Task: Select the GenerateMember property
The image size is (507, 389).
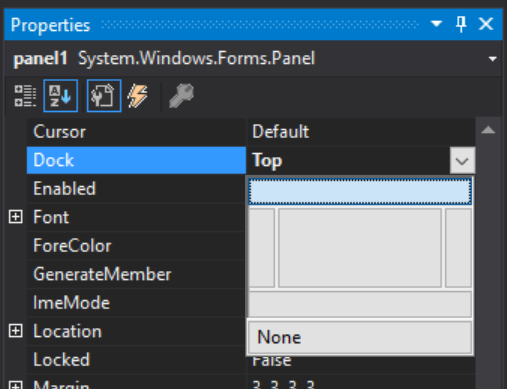Action: tap(136, 274)
